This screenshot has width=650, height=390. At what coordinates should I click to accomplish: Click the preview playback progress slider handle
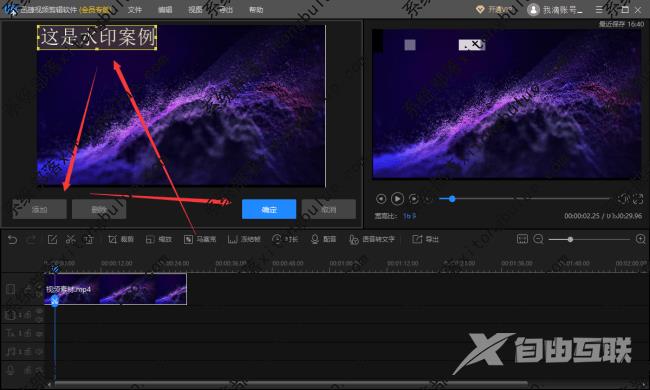pos(452,199)
